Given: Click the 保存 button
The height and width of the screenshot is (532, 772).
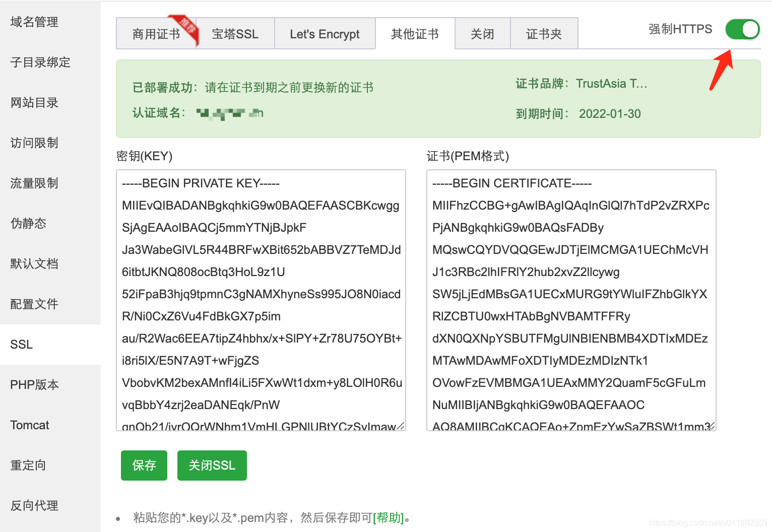Looking at the screenshot, I should tap(144, 465).
